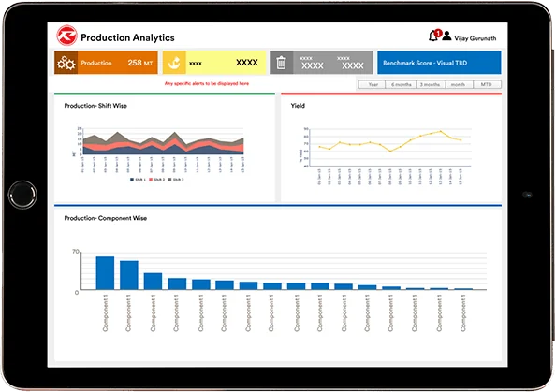
Task: Toggle Shift 2 legend entry
Action: tap(156, 180)
